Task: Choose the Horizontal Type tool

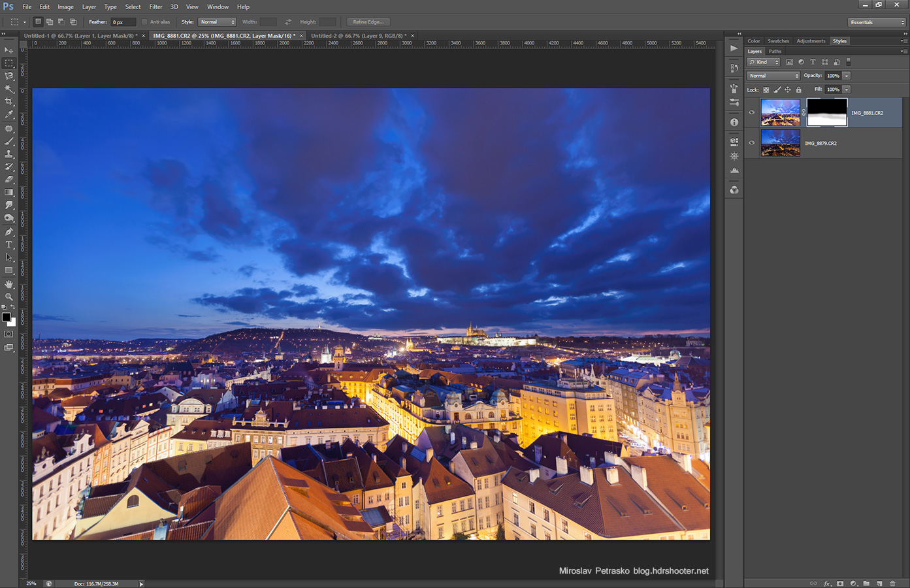Action: [x=9, y=244]
